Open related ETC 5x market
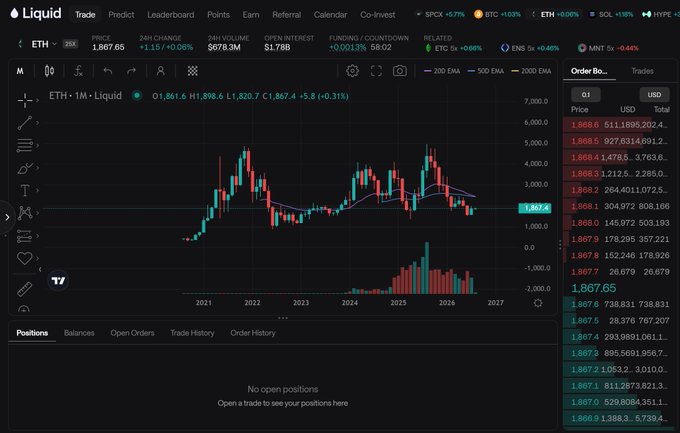This screenshot has height=433, width=680. point(453,48)
